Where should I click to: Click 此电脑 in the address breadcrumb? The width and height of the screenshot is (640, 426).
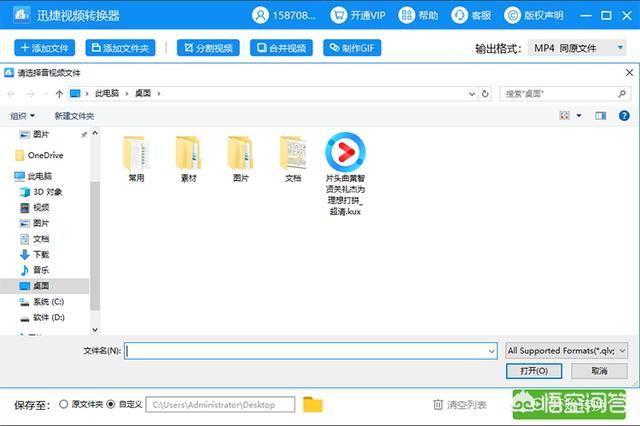click(107, 93)
